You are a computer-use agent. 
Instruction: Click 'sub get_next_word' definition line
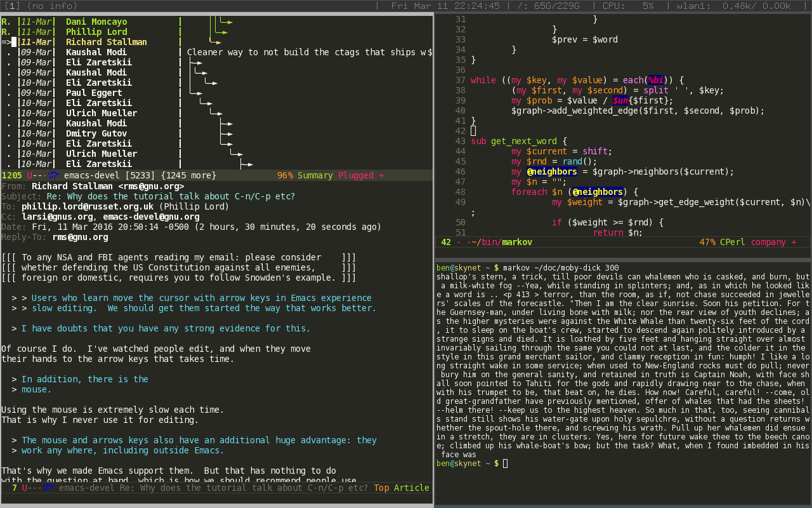[519, 141]
